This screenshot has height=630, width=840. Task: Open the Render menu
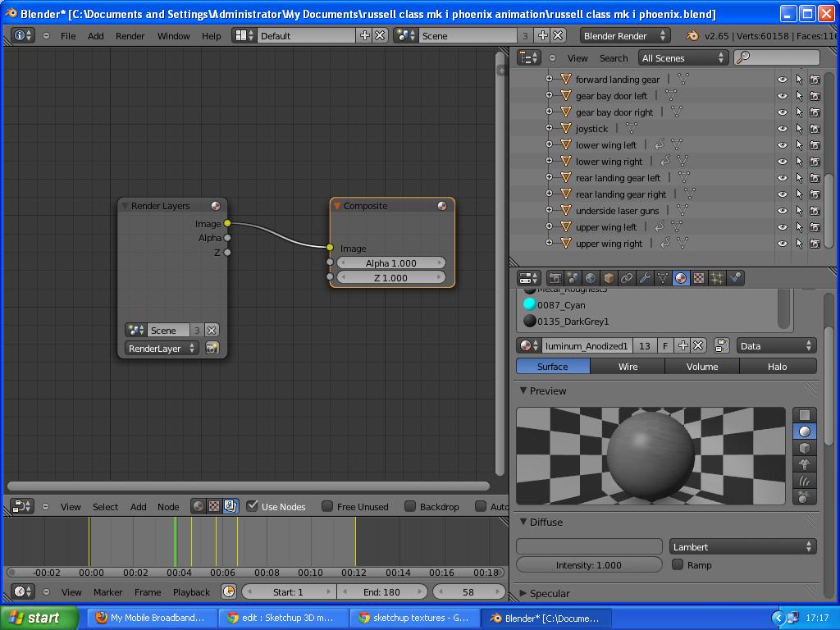(x=130, y=36)
